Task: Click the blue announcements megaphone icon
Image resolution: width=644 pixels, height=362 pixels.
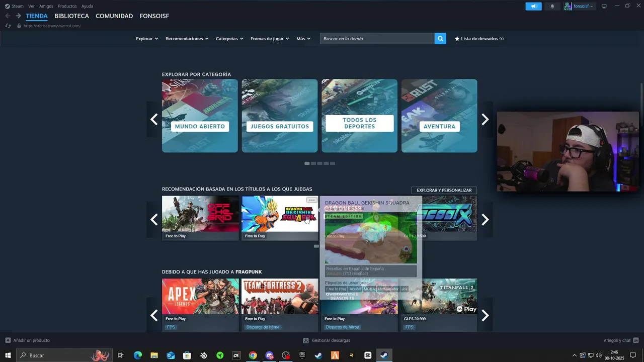Action: (x=533, y=6)
